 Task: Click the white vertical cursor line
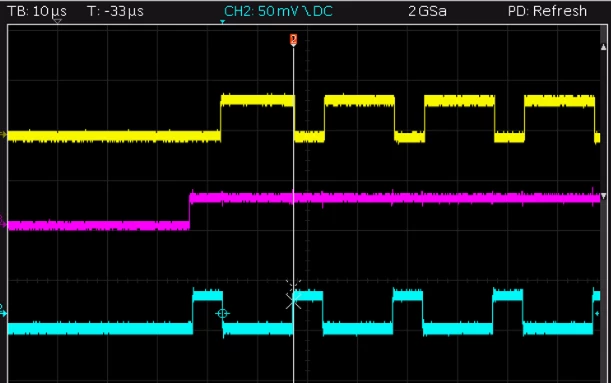click(293, 214)
